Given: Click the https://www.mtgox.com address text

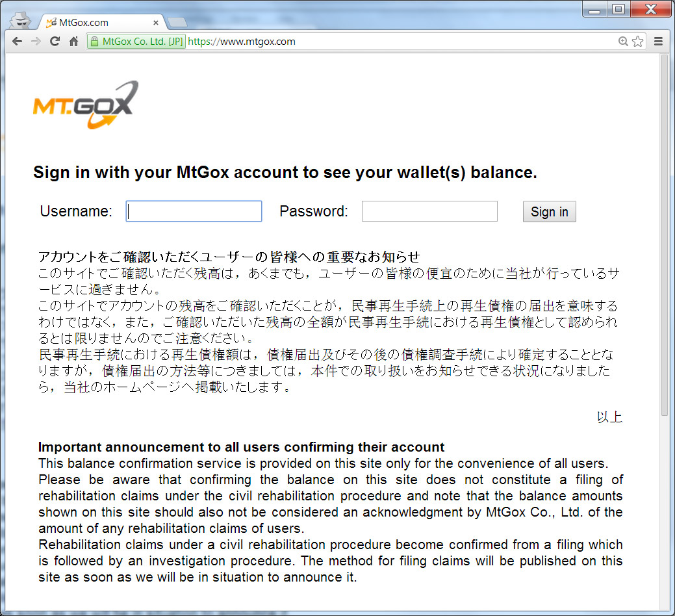Looking at the screenshot, I should click(x=242, y=42).
